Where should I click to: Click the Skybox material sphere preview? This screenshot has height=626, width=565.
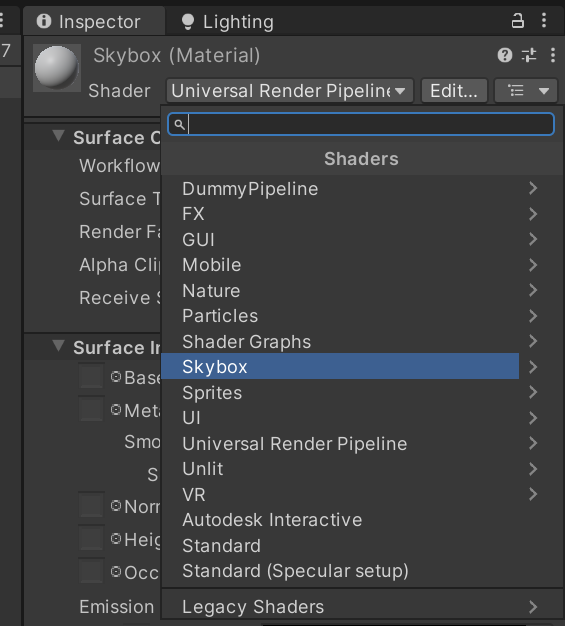click(57, 67)
